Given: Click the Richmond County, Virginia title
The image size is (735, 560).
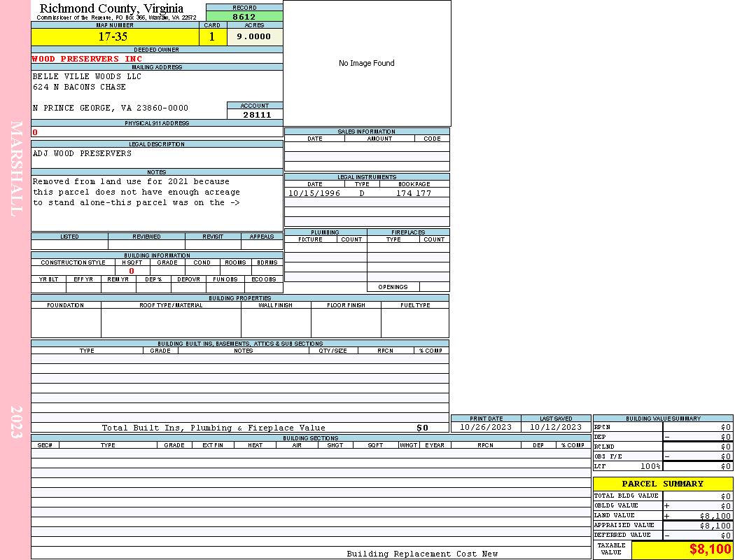Looking at the screenshot, I should pyautogui.click(x=111, y=8).
